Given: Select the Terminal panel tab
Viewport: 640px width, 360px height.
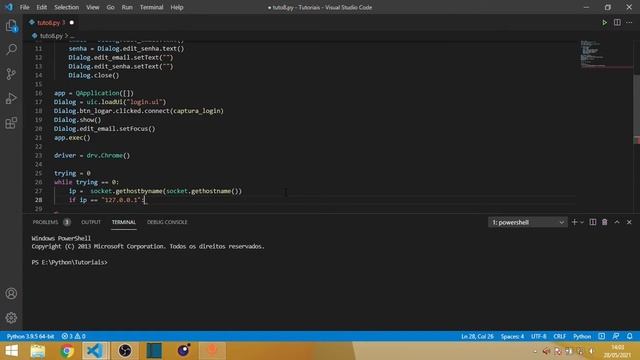Looking at the screenshot, I should click(x=124, y=222).
